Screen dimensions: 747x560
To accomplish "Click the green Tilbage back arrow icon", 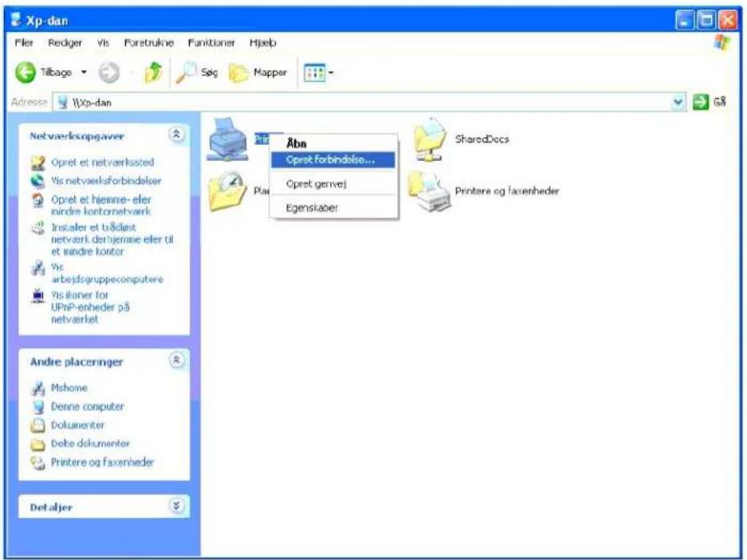I will [x=26, y=72].
